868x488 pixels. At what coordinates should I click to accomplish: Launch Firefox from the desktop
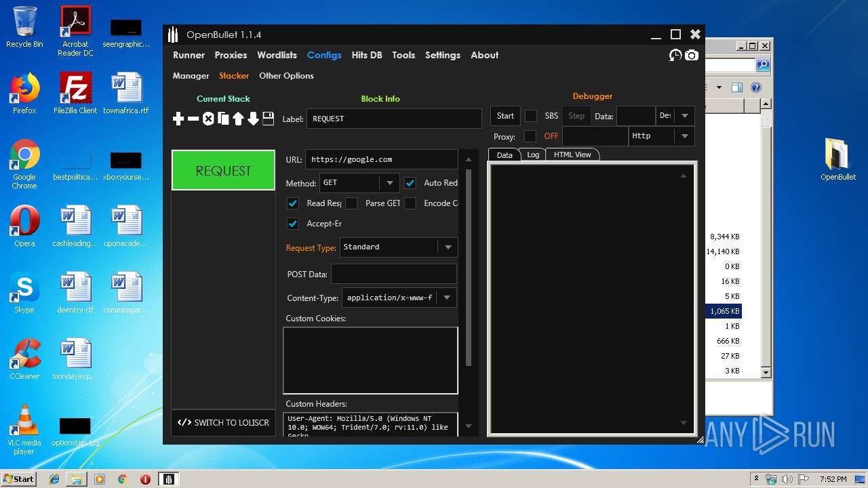[x=24, y=94]
